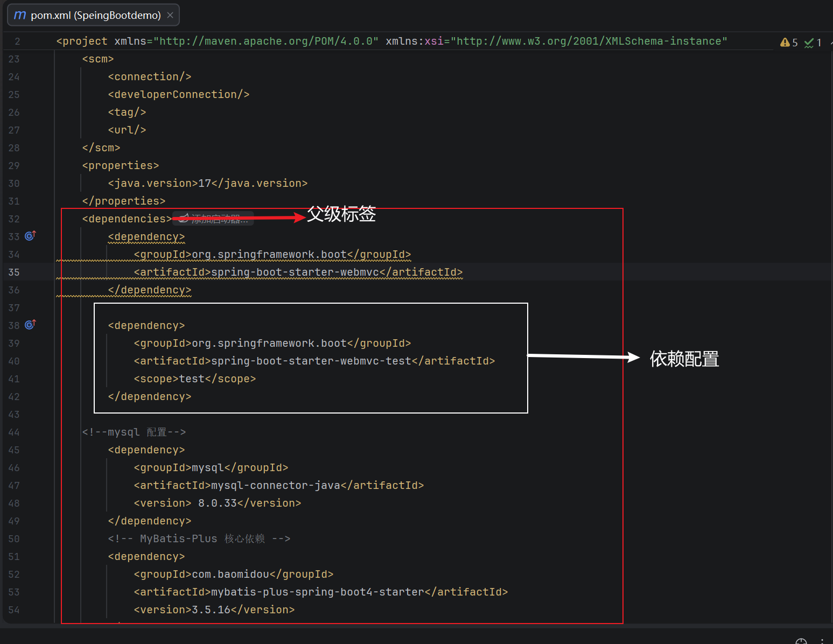
Task: Click the vertical editor scrollbar track
Action: tap(830, 337)
